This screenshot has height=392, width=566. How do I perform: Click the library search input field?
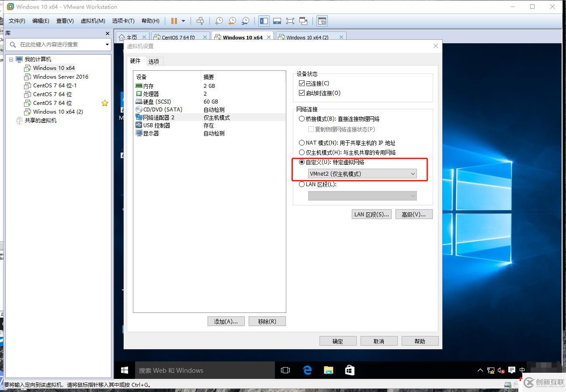[x=59, y=45]
